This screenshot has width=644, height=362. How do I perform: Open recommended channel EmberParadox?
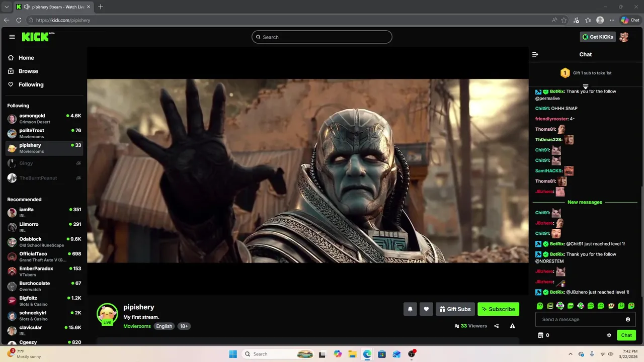44,271
